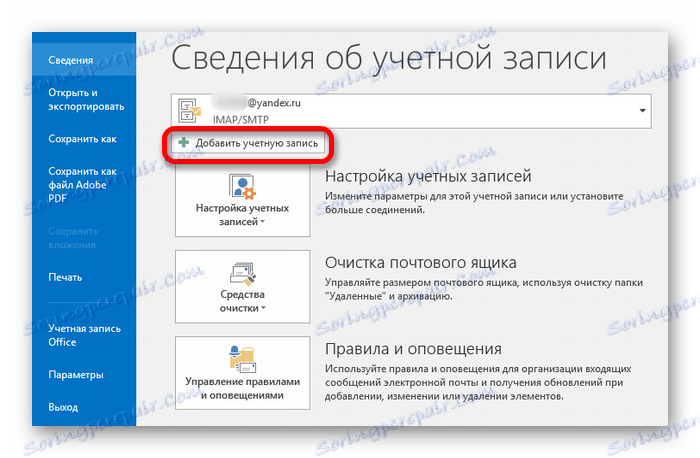Click the Правила и оповещения heading
Image resolution: width=700 pixels, height=458 pixels.
tap(413, 349)
